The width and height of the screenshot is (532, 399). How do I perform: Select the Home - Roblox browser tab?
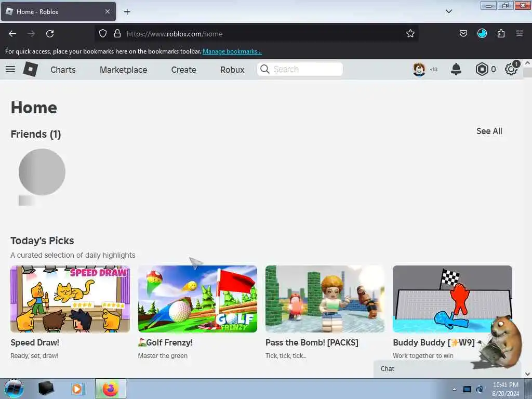(58, 11)
